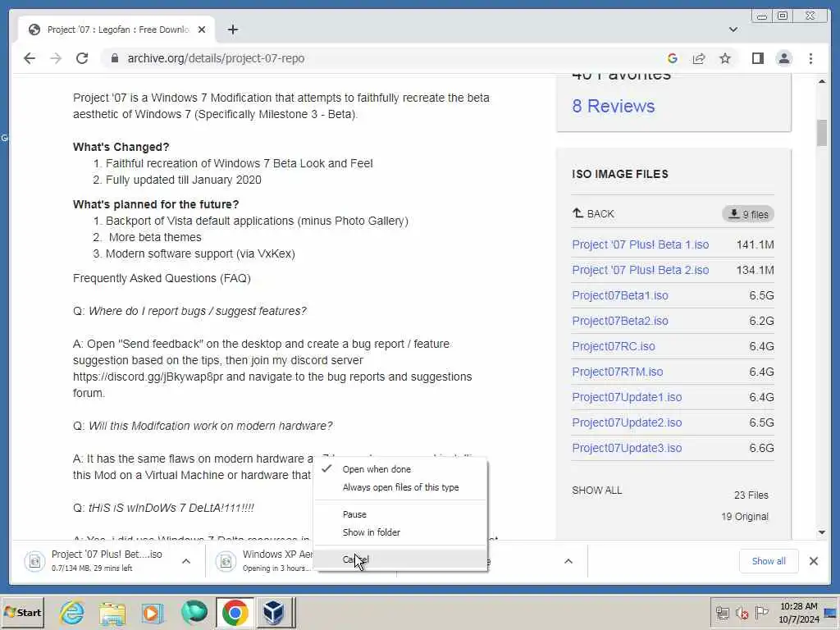Expand options for Project '07 Plus! download
This screenshot has height=630, width=840.
coord(186,561)
